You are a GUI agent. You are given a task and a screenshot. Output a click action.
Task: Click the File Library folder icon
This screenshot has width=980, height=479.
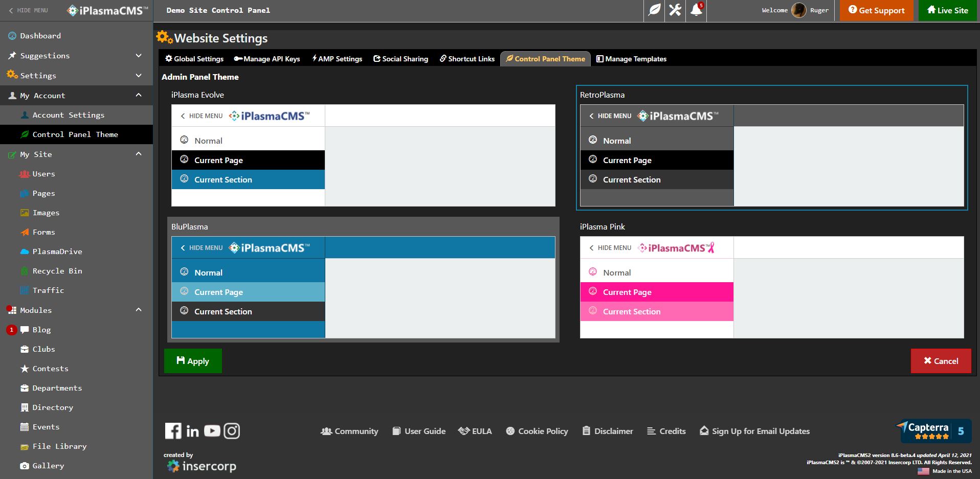click(x=24, y=447)
